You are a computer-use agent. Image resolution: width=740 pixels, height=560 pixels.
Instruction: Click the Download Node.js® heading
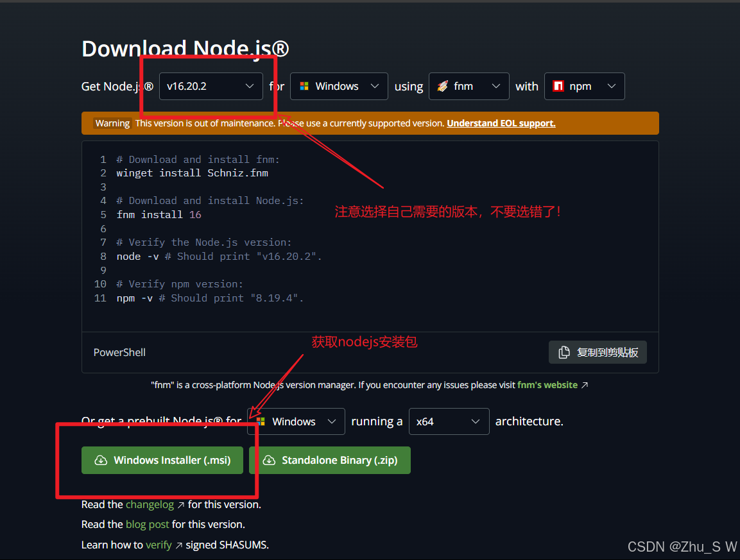tap(185, 49)
